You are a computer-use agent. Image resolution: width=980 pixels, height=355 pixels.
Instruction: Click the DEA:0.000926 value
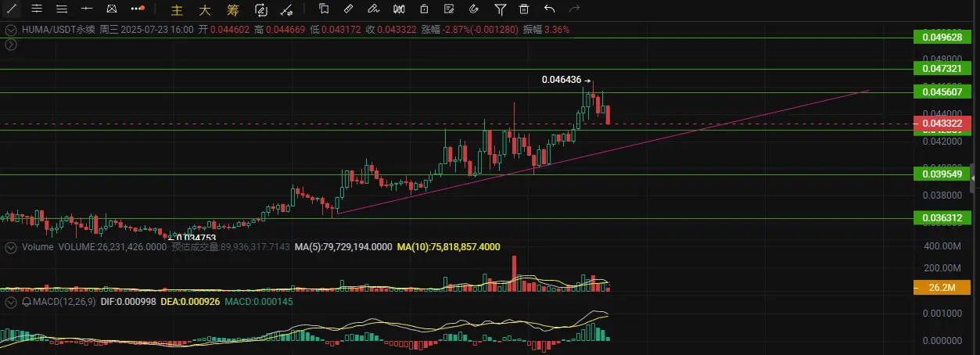[x=190, y=301]
